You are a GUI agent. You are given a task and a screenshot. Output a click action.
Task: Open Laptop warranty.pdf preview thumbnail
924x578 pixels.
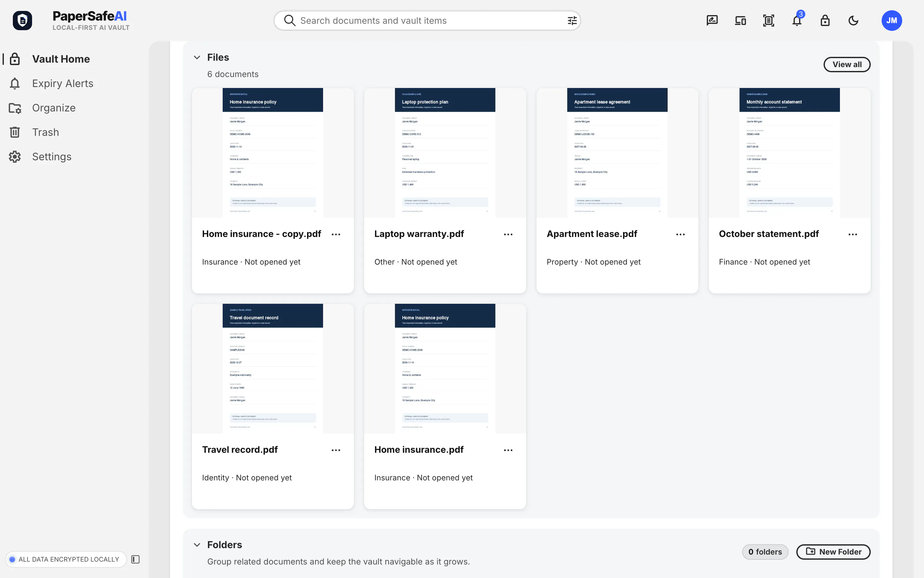(445, 153)
